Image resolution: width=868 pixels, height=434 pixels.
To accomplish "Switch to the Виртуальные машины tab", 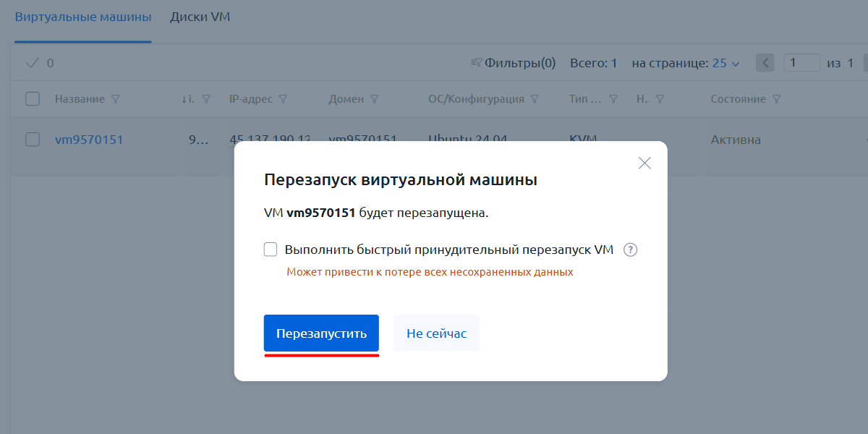I will 83,17.
